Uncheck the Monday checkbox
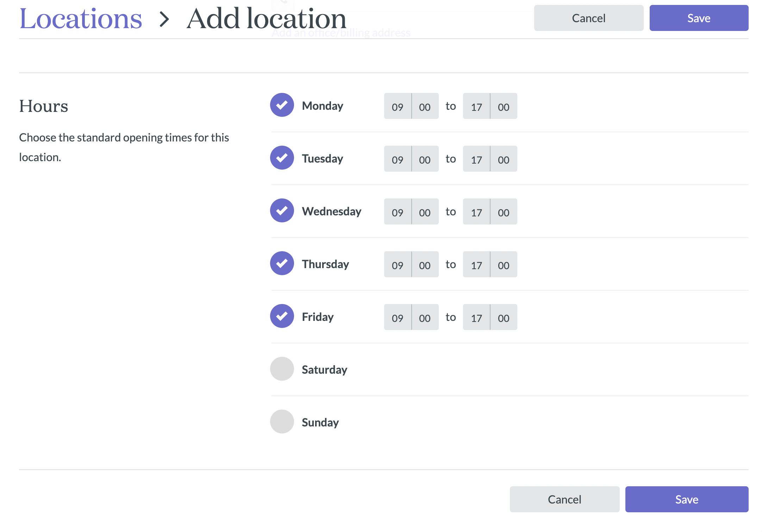The width and height of the screenshot is (762, 532). (282, 105)
